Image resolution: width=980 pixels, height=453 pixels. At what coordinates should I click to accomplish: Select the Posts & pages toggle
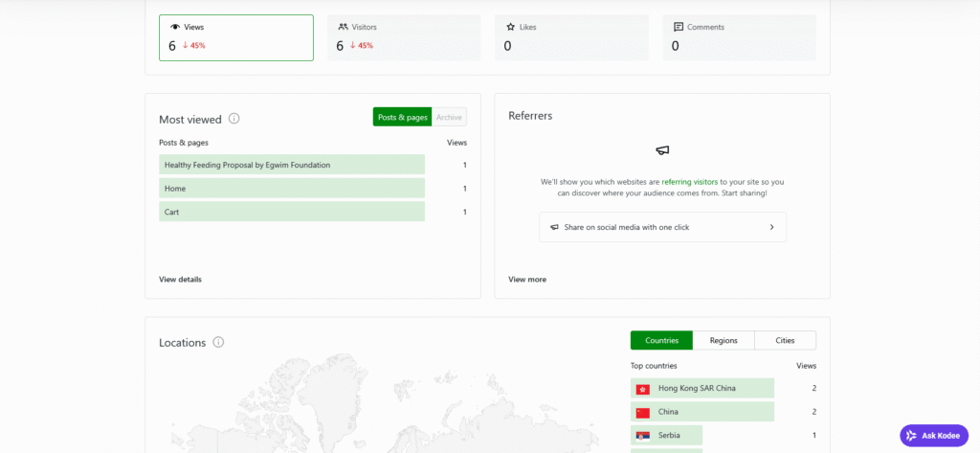[x=403, y=117]
